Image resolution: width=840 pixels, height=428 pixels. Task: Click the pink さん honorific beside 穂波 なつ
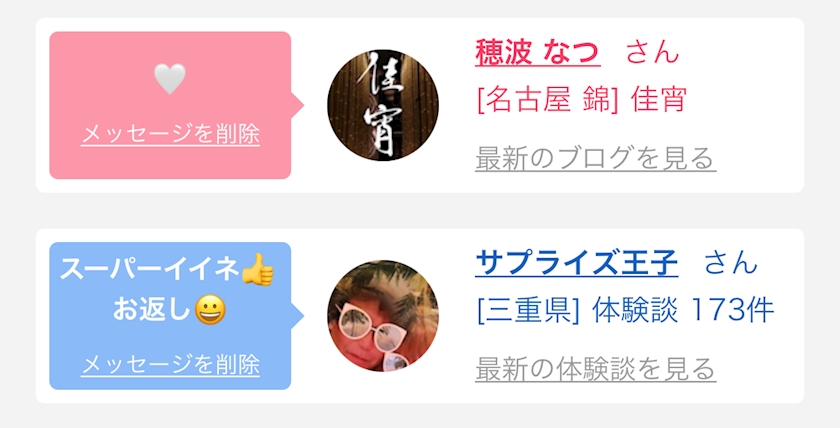(x=652, y=52)
